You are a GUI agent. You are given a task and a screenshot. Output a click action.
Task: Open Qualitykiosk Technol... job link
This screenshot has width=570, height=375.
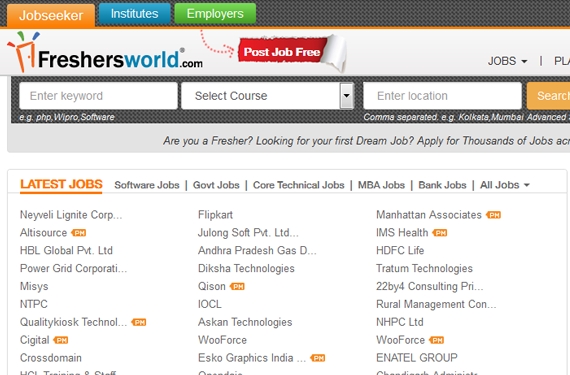tap(73, 322)
